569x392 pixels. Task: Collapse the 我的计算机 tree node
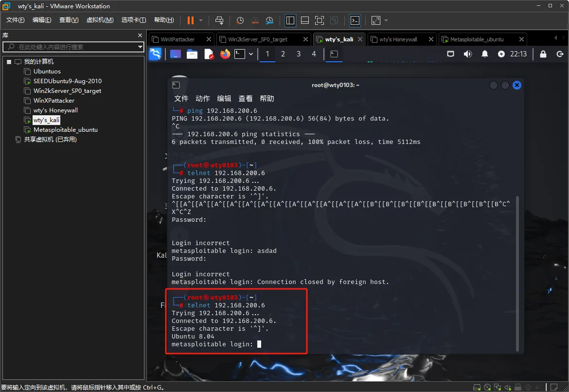tap(9, 62)
